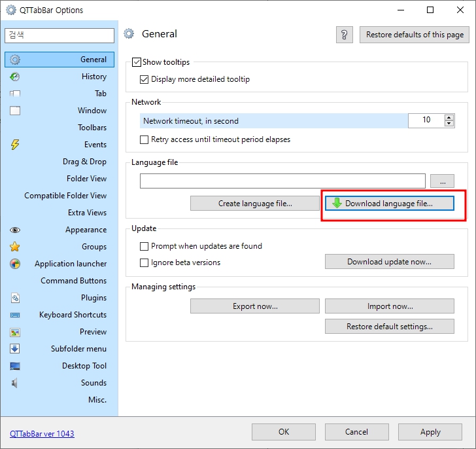Click the gear icon beside General heading
Viewport: 476px width, 449px height.
pos(129,34)
